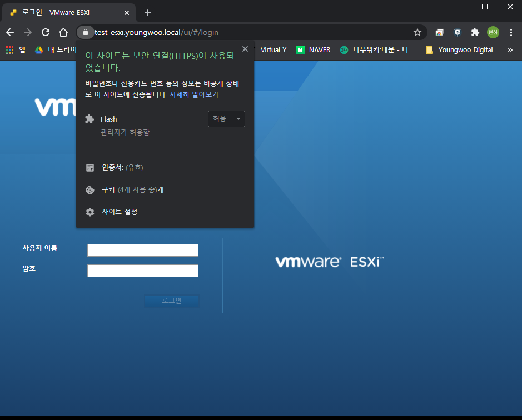Click the 사용자 이름 input field
Image resolution: width=522 pixels, height=420 pixels.
point(143,250)
